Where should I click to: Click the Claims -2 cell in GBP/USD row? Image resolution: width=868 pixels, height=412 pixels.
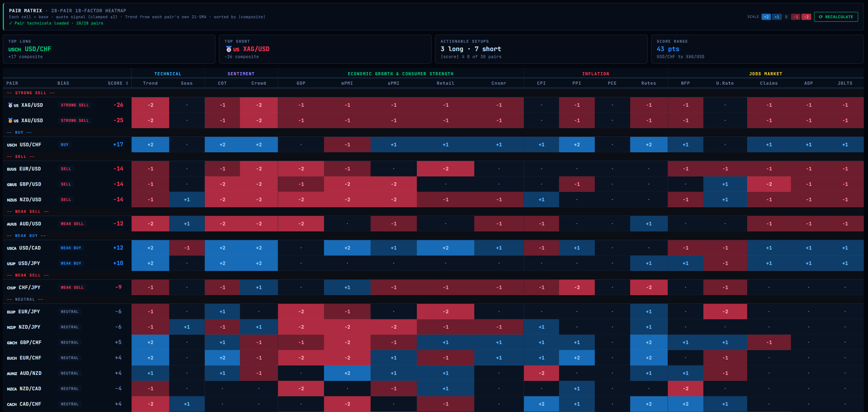[x=769, y=184]
